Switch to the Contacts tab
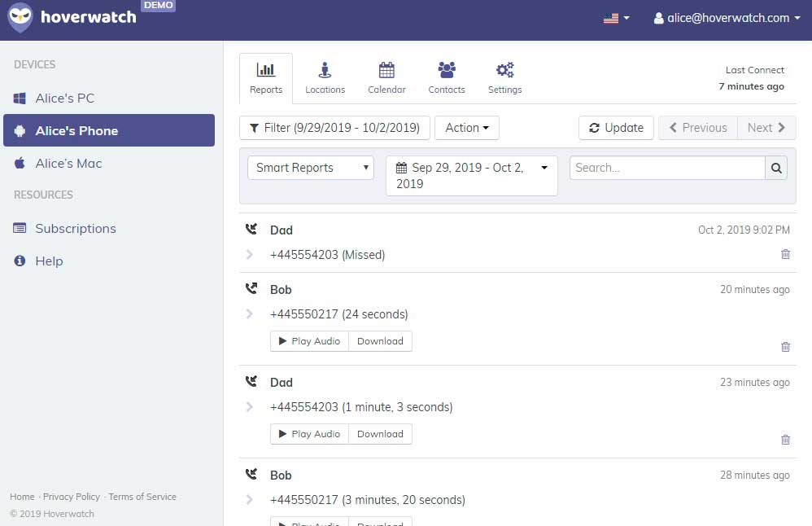Screen dimensions: 812x526 click(x=447, y=78)
